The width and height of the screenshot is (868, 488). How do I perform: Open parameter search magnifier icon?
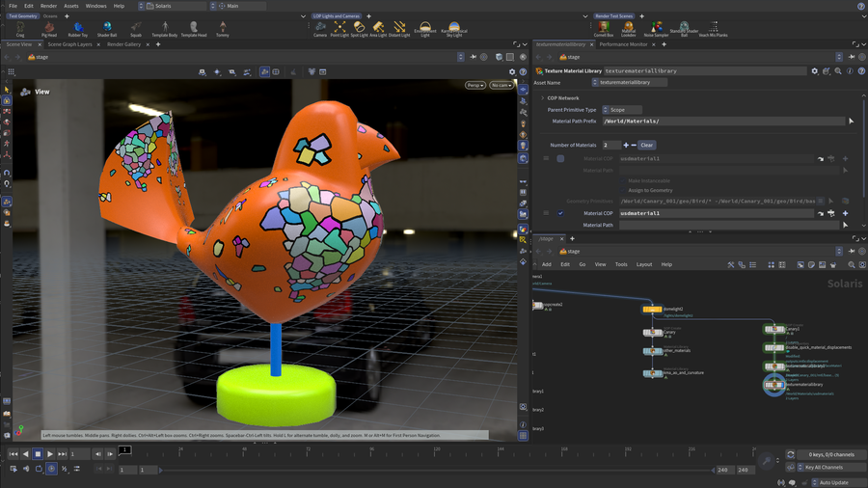(838, 70)
